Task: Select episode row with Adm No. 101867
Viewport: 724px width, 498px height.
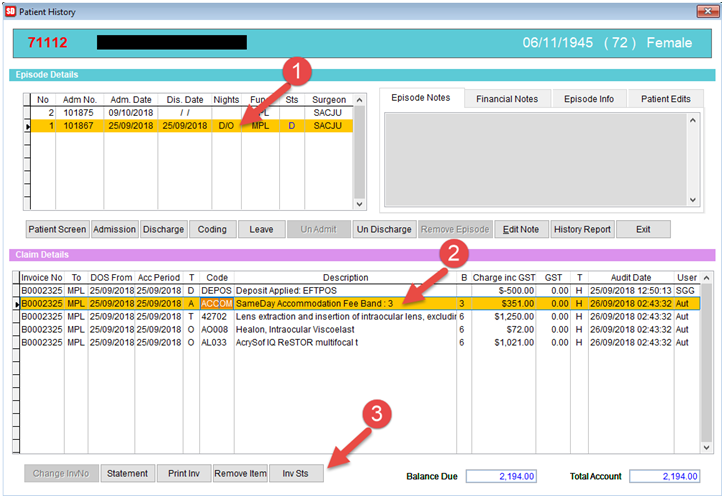Action: pos(192,126)
